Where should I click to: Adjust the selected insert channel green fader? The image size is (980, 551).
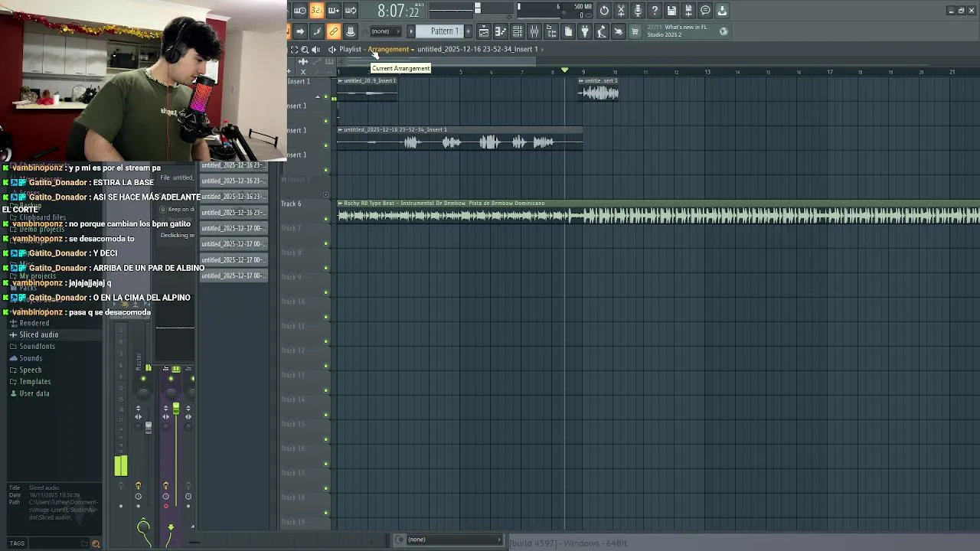click(x=175, y=409)
